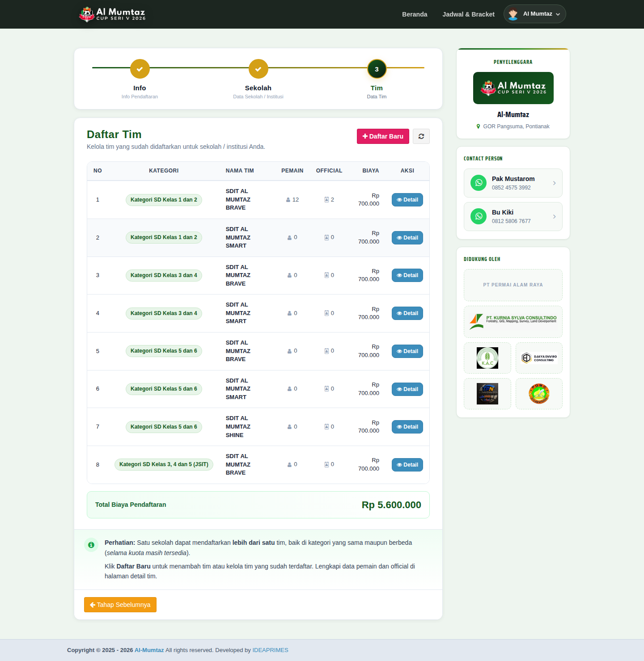Open Detail for row 4 team
This screenshot has width=644, height=661.
coord(407,313)
